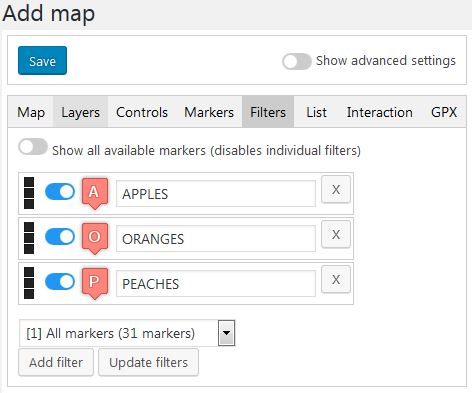Click the Save button
This screenshot has width=472, height=393.
(42, 61)
